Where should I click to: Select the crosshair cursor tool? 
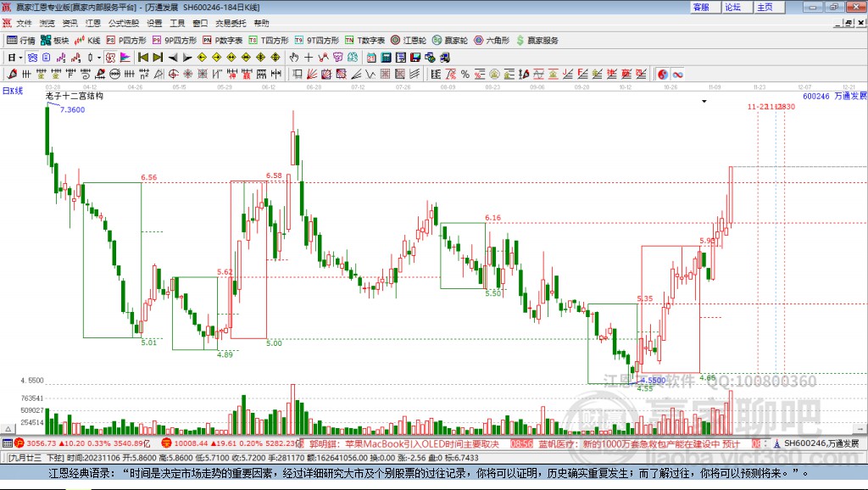[309, 58]
